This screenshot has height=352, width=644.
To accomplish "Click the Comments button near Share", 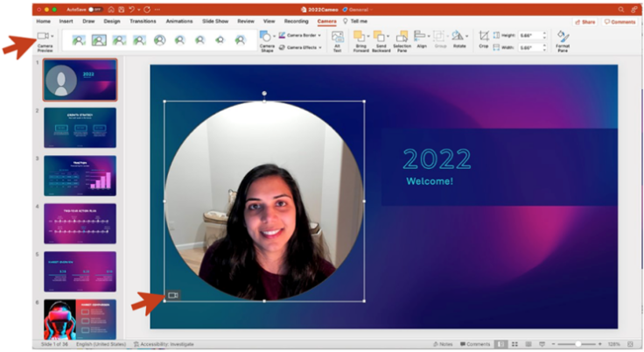I will click(619, 22).
